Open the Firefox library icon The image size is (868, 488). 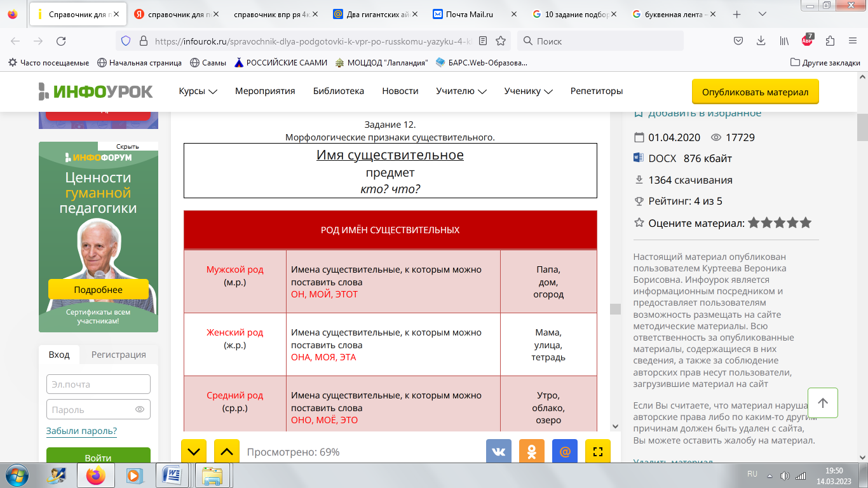click(784, 41)
